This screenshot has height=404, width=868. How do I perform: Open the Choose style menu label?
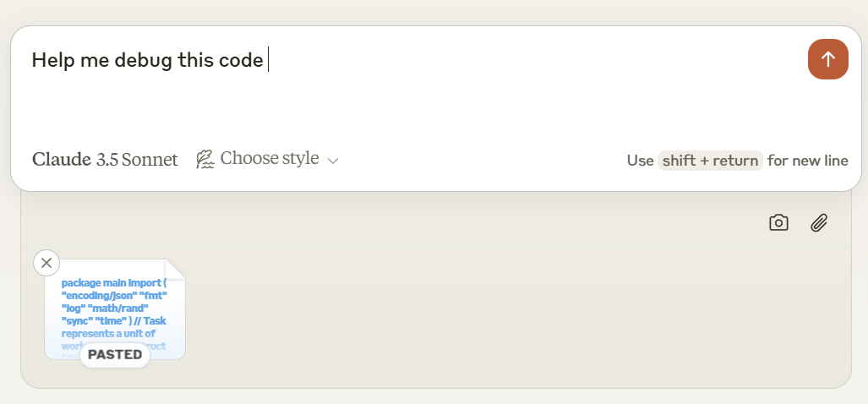tap(270, 159)
